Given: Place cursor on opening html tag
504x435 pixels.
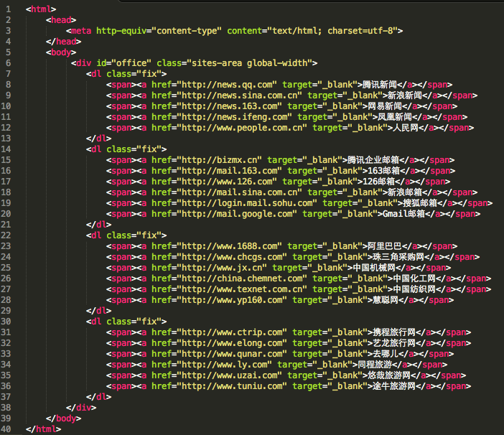Looking at the screenshot, I should (41, 9).
